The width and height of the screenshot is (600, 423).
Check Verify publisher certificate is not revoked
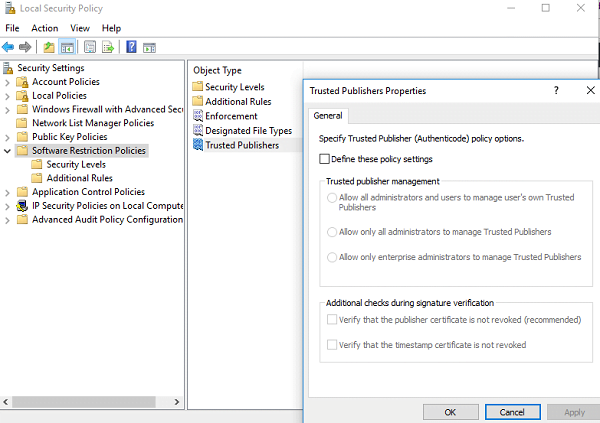[332, 319]
